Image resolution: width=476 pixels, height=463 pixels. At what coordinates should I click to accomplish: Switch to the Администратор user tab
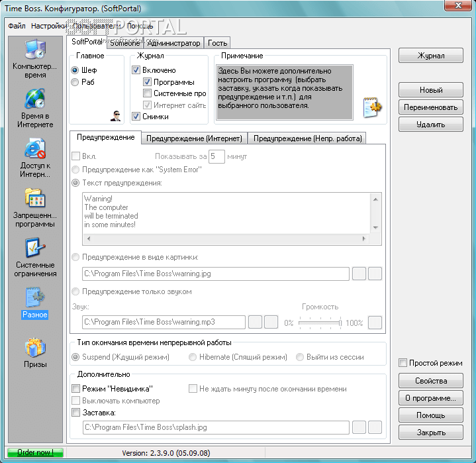point(173,43)
